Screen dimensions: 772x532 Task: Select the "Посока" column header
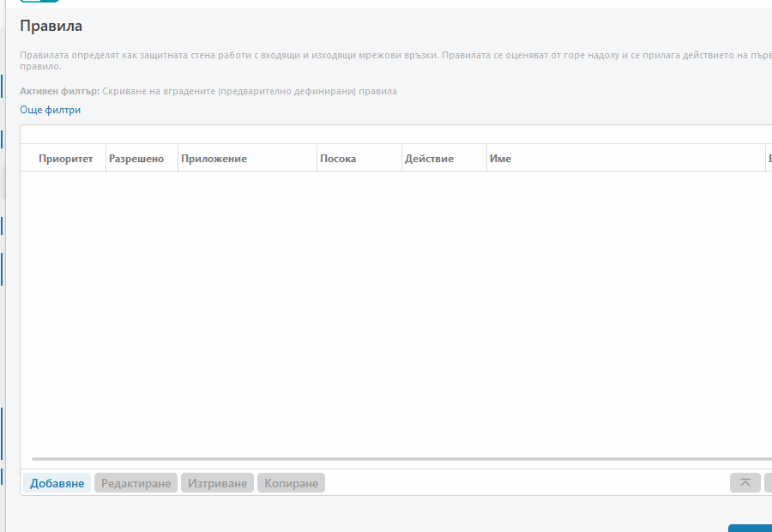click(x=337, y=159)
